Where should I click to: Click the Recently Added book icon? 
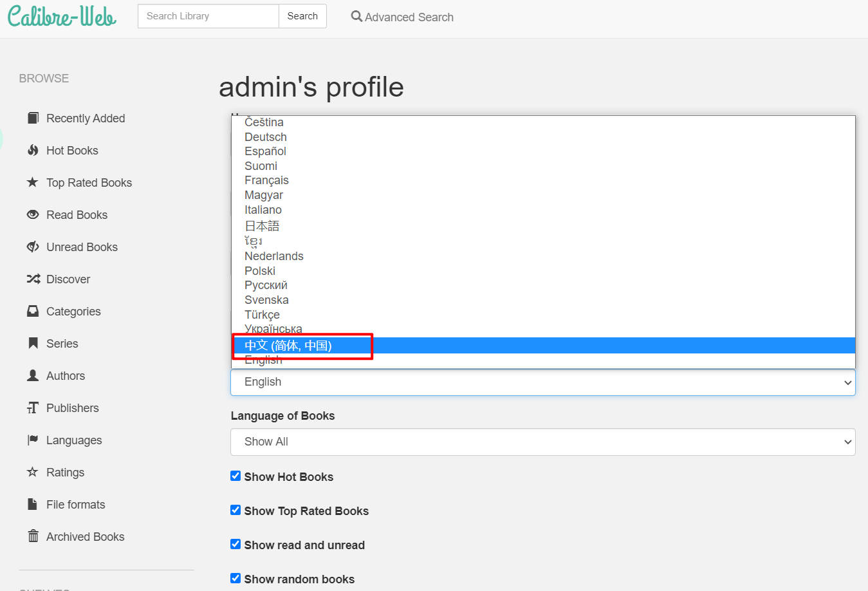33,118
